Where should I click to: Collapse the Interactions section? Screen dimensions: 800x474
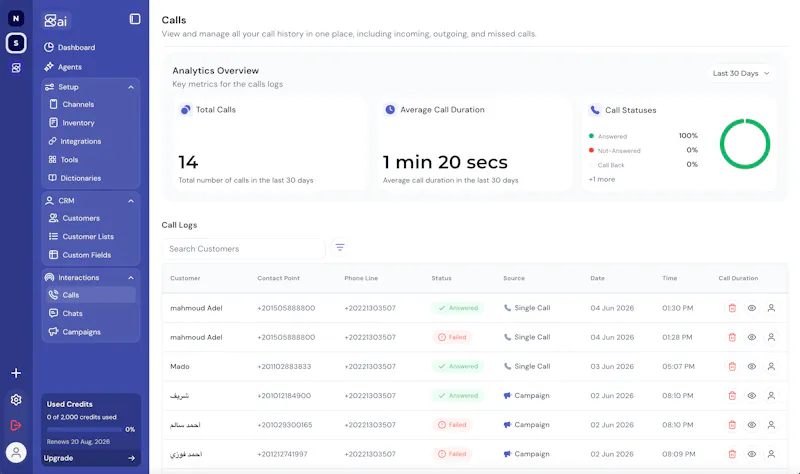click(131, 278)
